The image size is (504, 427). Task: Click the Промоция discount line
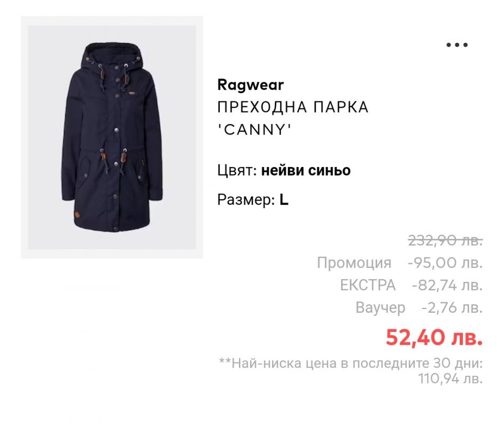(400, 263)
